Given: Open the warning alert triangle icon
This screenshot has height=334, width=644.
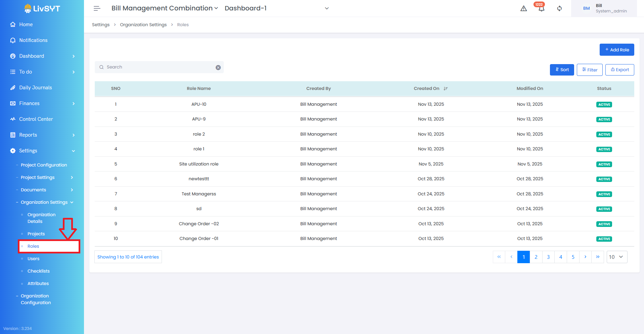Looking at the screenshot, I should click(523, 8).
